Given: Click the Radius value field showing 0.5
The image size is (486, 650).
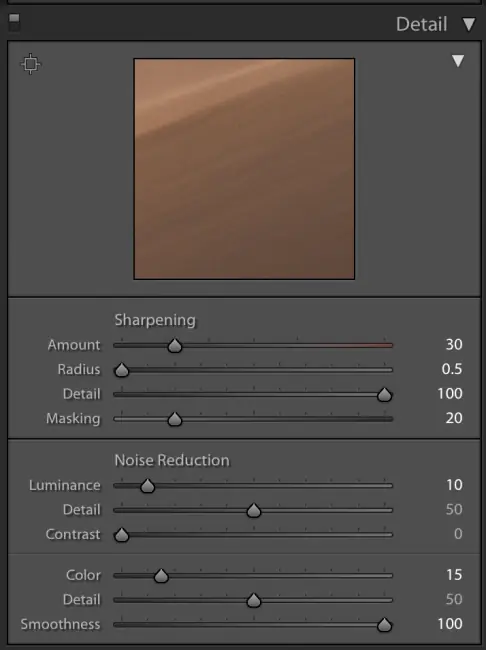Looking at the screenshot, I should tap(452, 369).
